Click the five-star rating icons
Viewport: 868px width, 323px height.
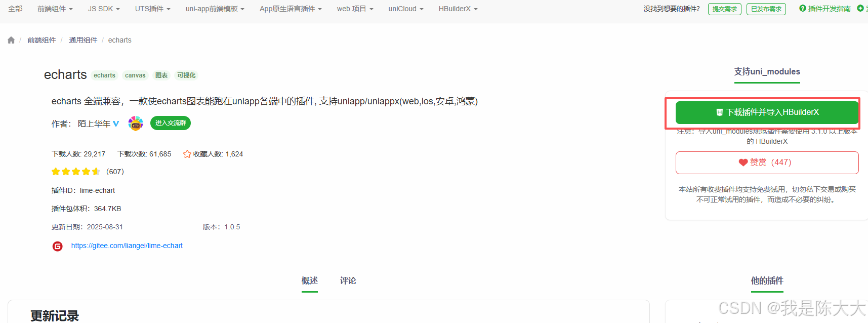coord(76,172)
